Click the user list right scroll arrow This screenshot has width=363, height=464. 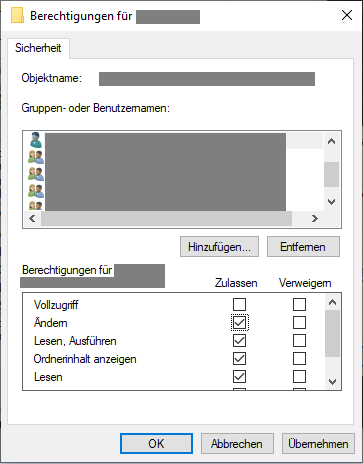point(315,219)
